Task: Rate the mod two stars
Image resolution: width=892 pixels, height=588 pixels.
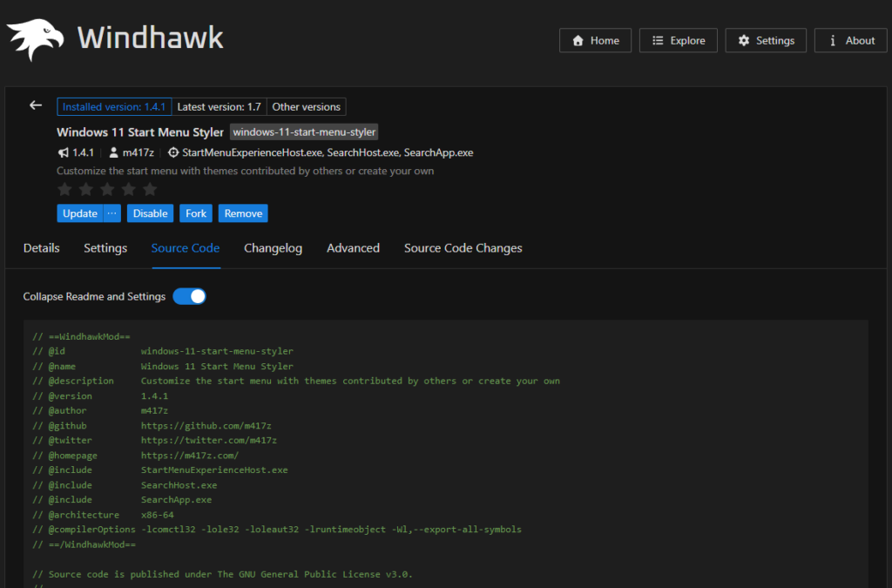Action: tap(86, 189)
